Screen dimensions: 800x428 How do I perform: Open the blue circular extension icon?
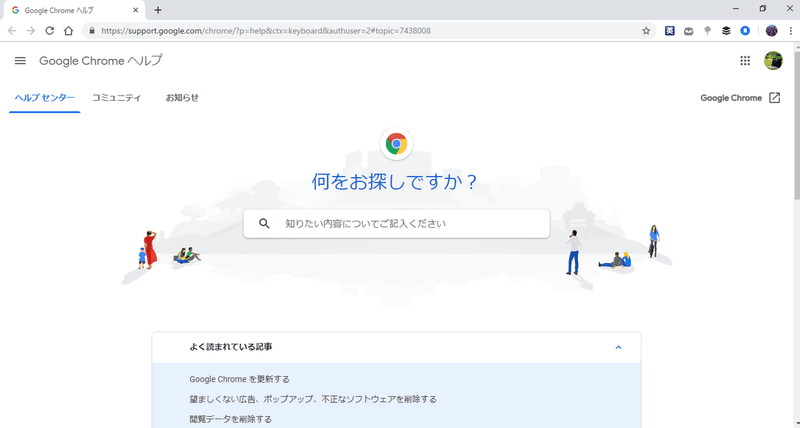click(x=745, y=31)
